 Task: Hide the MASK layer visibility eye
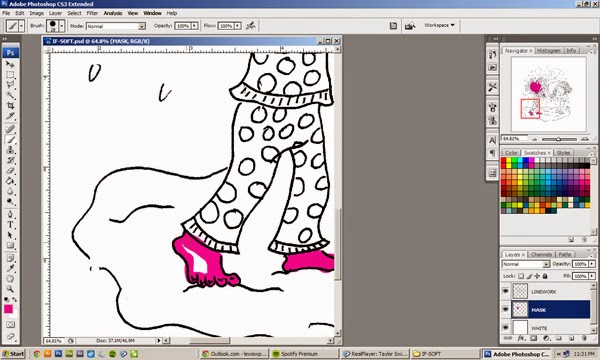point(505,310)
